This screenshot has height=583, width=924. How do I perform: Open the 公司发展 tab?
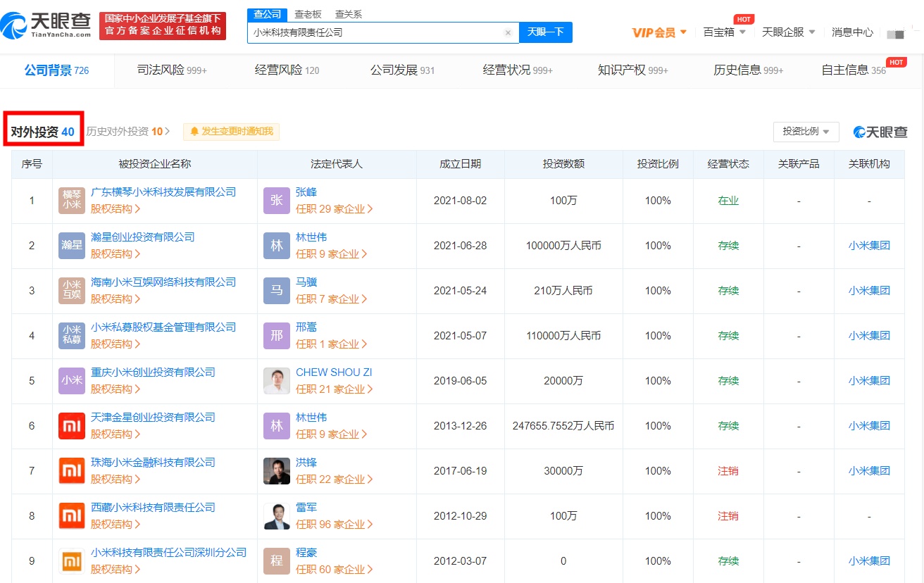point(402,70)
